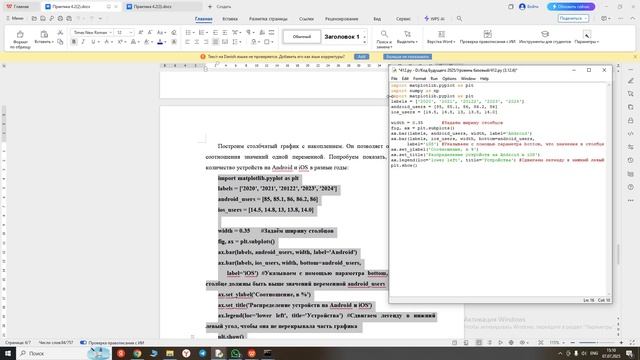The width and height of the screenshot is (640, 360).
Task: Open the Вид ribbon tab
Action: point(377,19)
